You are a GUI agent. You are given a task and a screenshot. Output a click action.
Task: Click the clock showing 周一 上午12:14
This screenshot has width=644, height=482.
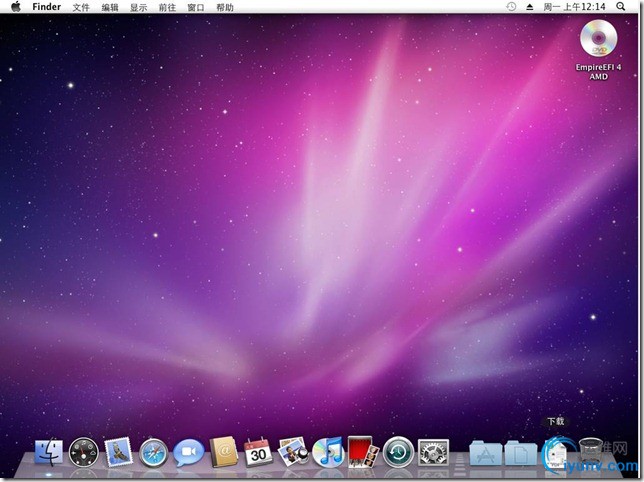[574, 7]
